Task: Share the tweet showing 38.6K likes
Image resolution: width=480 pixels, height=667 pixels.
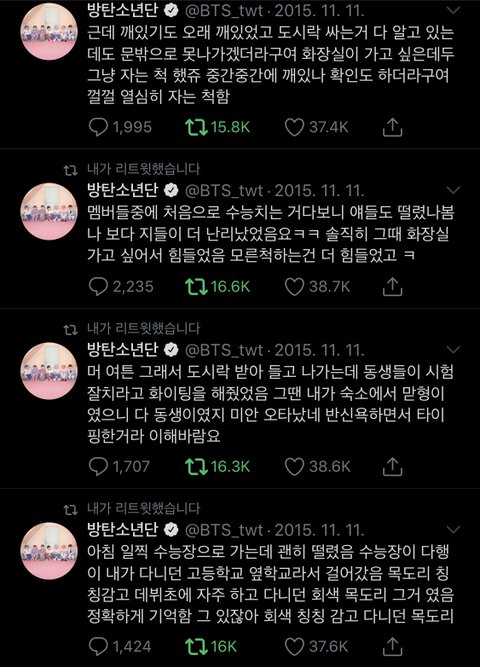Action: coord(392,467)
